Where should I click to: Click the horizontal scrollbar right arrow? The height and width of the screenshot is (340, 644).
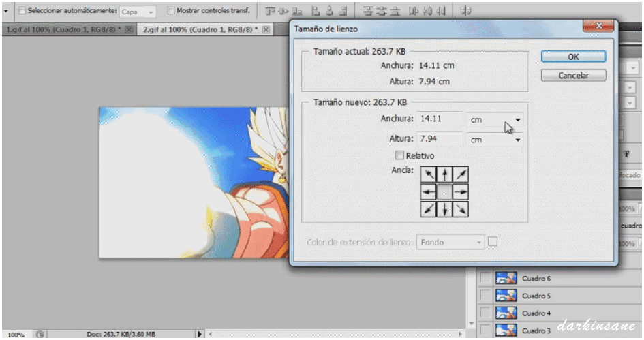coord(461,335)
